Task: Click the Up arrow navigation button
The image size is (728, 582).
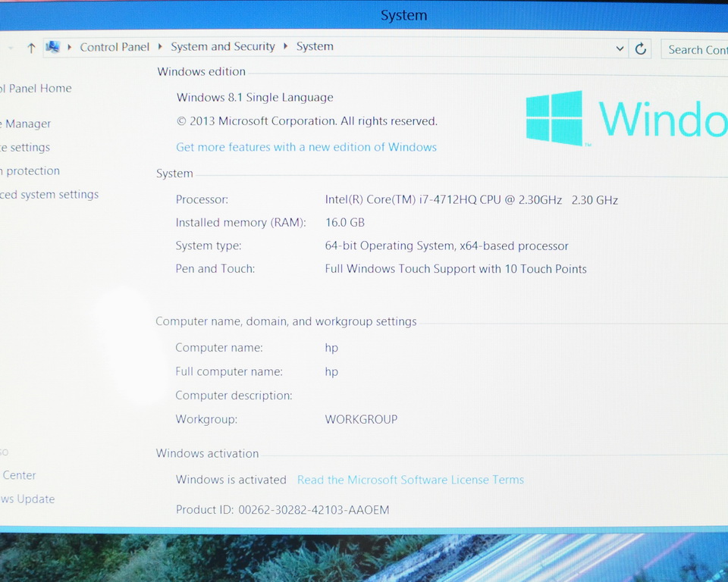Action: tap(31, 48)
